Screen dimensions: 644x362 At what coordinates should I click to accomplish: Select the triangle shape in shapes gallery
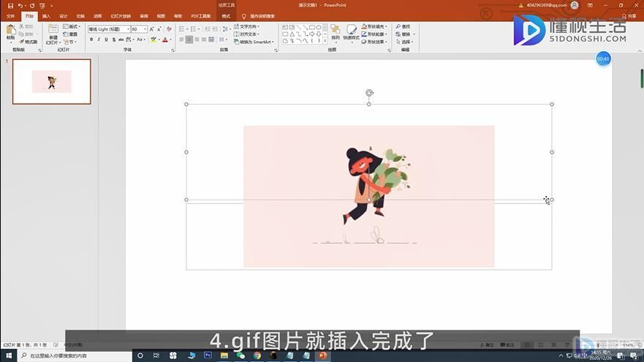pyautogui.click(x=292, y=34)
